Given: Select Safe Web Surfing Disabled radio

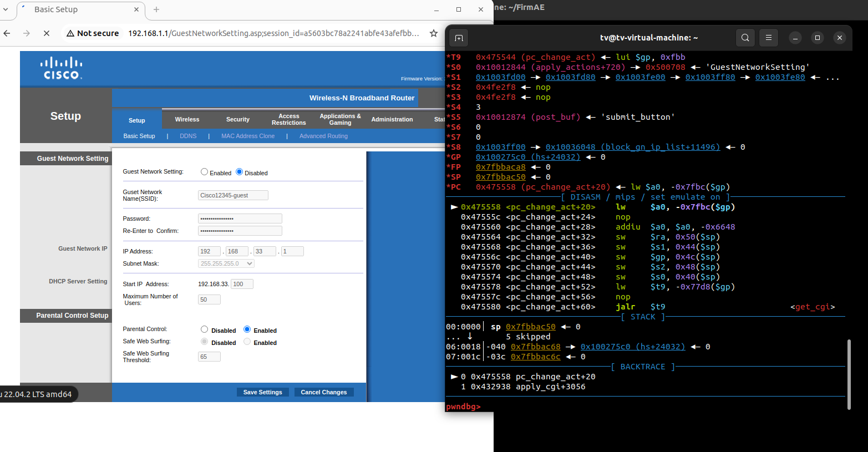Looking at the screenshot, I should (204, 342).
